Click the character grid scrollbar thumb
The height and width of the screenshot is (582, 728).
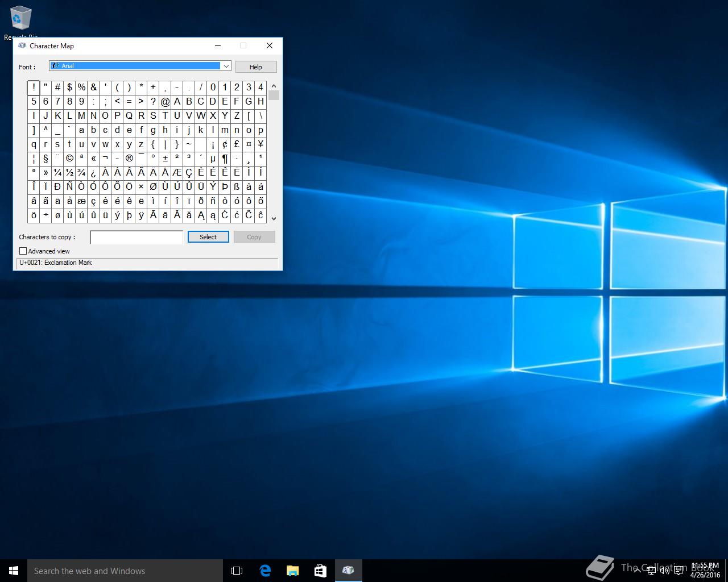[274, 95]
